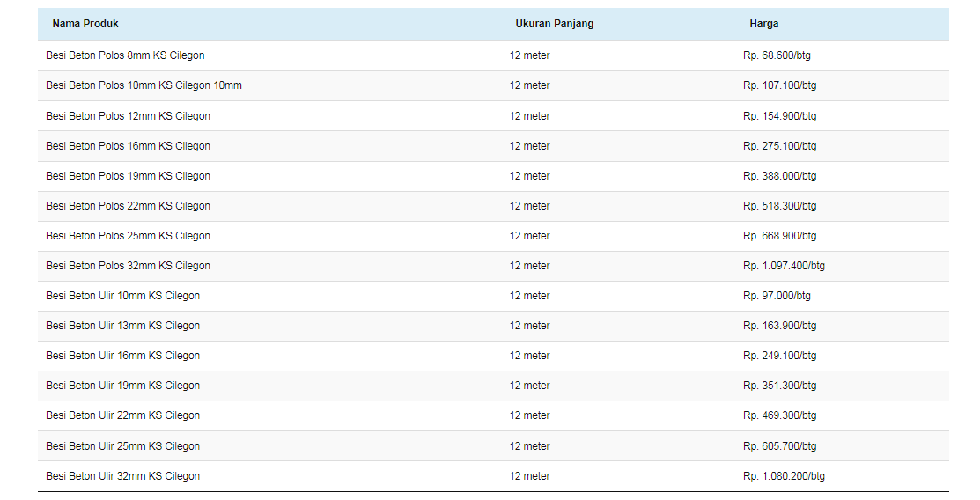Select Besi Beton Ulir 22mm KS Cilegon
Screen dimensions: 980x500
123,415
